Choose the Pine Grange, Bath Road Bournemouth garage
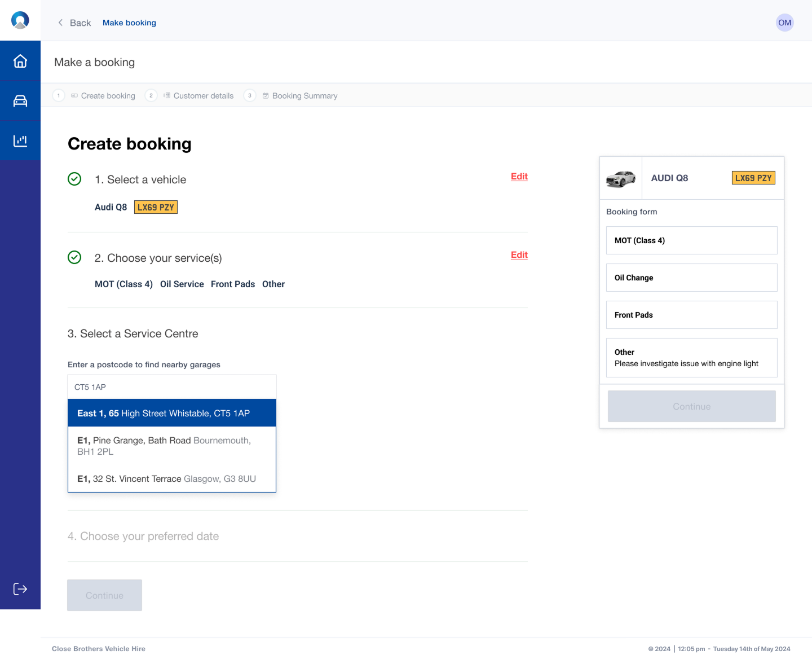 point(172,446)
